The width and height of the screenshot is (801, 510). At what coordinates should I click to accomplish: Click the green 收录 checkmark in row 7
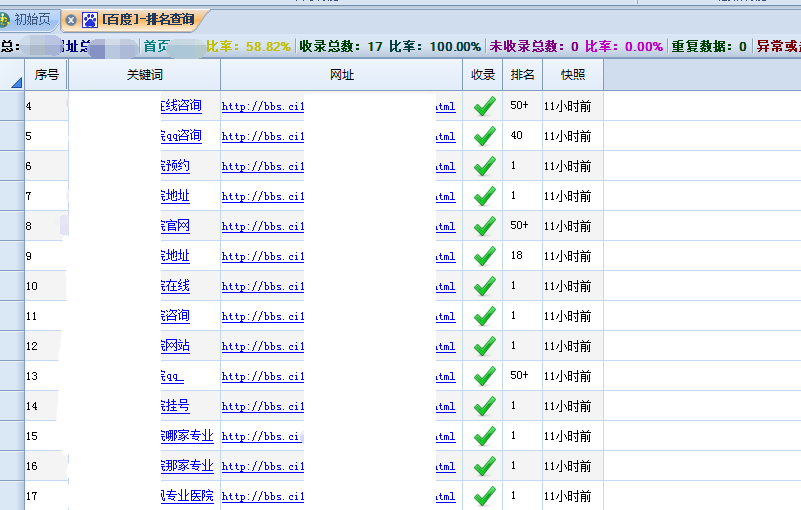tap(484, 196)
